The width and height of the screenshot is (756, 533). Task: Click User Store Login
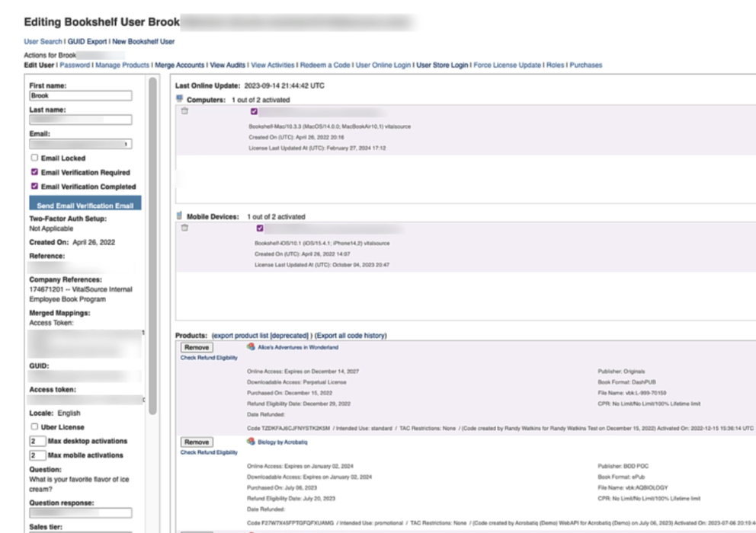click(x=442, y=65)
